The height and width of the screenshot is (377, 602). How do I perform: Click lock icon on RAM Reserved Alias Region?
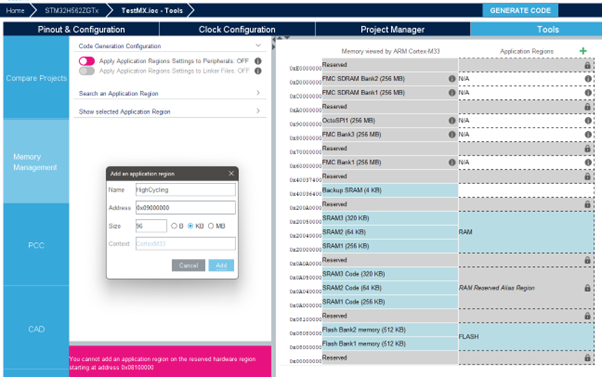click(587, 288)
